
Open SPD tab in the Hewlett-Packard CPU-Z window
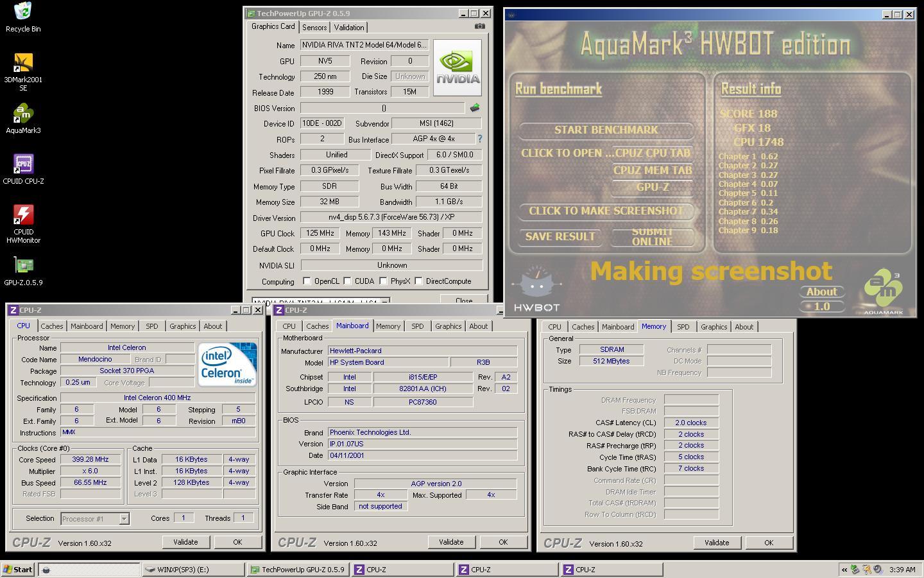point(418,326)
